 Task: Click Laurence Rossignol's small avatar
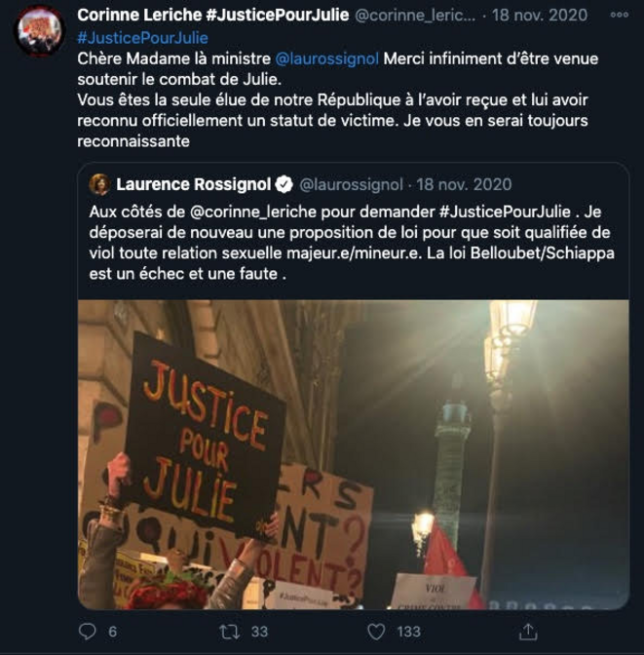coord(99,184)
